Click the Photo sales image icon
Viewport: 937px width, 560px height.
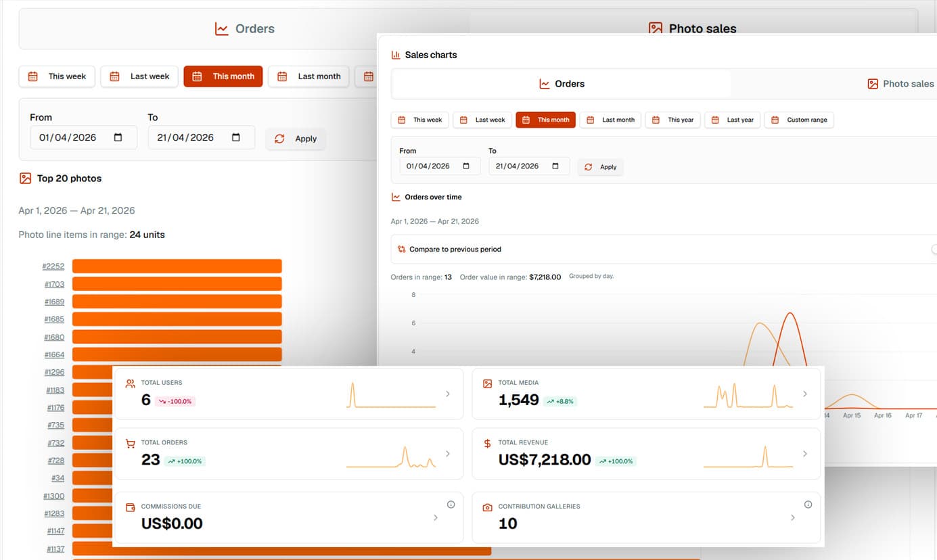pyautogui.click(x=873, y=83)
